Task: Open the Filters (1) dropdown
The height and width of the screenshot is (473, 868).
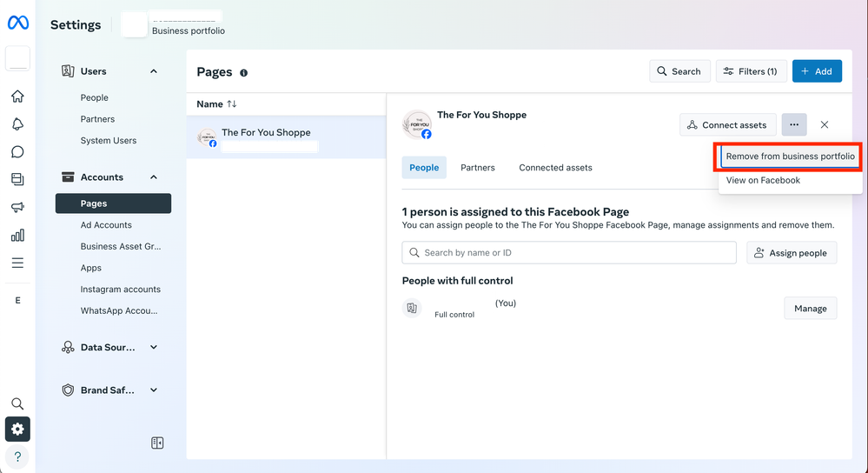Action: click(x=752, y=71)
